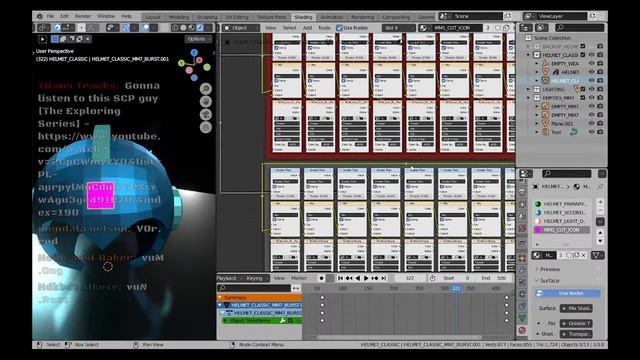This screenshot has height=360, width=640.
Task: Remove material slot with minus button
Action: [600, 210]
